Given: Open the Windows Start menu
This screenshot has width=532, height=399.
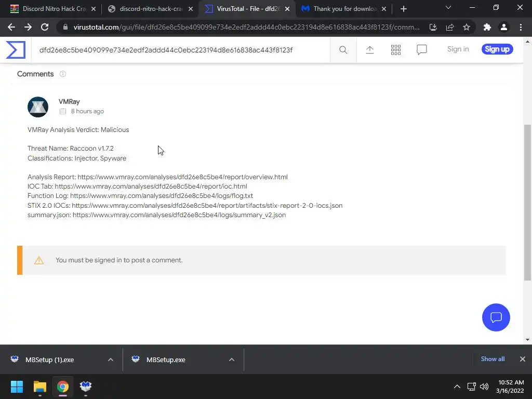Looking at the screenshot, I should pos(17,387).
